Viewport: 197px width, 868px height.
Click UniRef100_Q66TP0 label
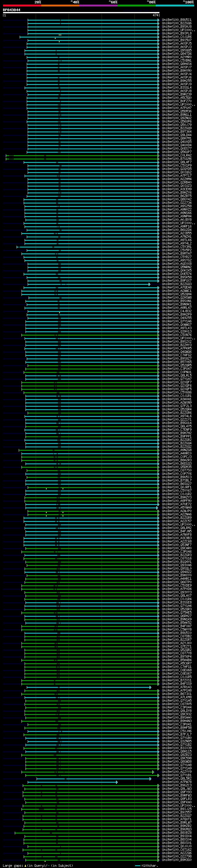pyautogui.click(x=176, y=582)
